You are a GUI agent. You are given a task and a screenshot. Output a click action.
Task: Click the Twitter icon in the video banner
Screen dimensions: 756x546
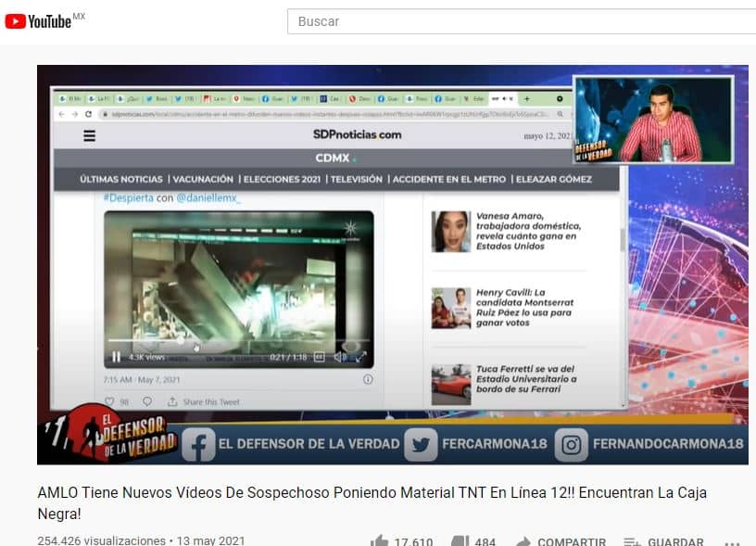point(421,444)
